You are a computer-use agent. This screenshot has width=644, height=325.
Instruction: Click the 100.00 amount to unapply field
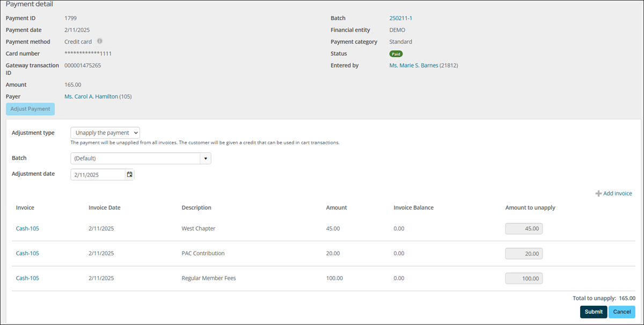(524, 278)
